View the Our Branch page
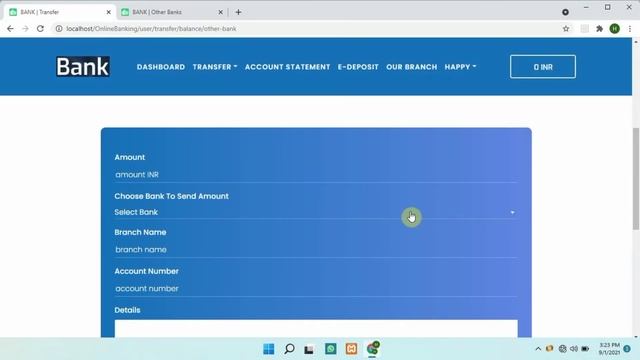The width and height of the screenshot is (640, 360). point(411,67)
